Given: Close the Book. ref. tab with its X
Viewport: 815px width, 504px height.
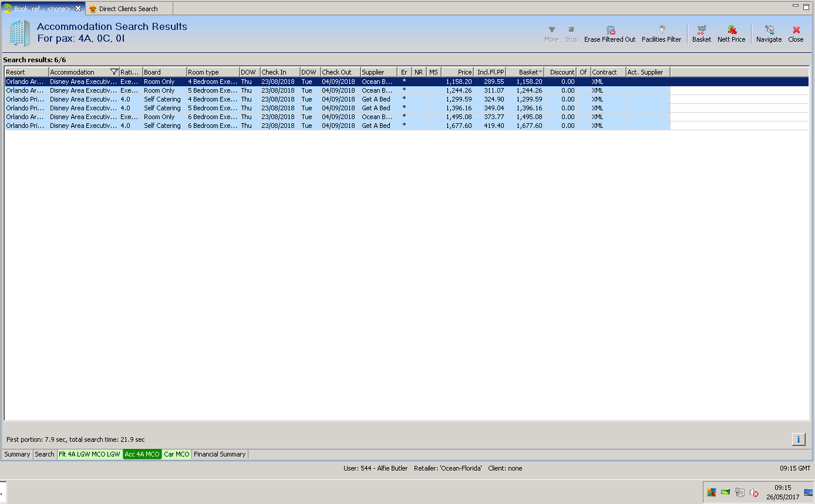Looking at the screenshot, I should tap(78, 8).
